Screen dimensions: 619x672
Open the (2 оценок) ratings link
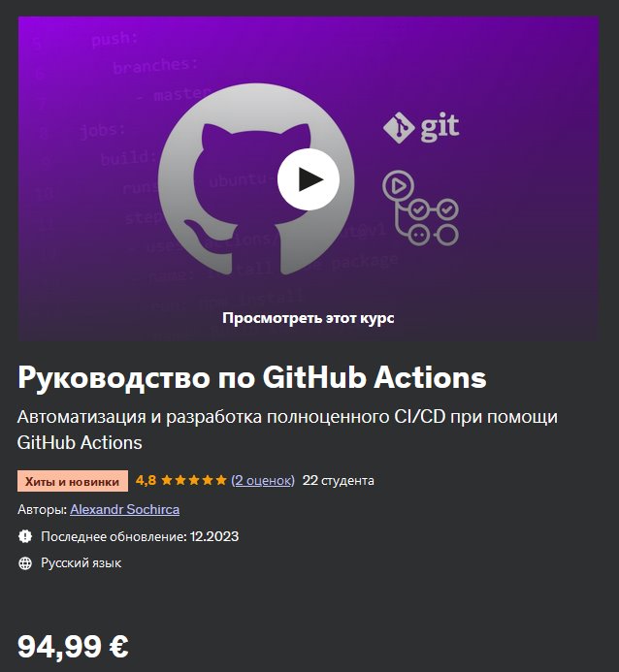click(263, 480)
